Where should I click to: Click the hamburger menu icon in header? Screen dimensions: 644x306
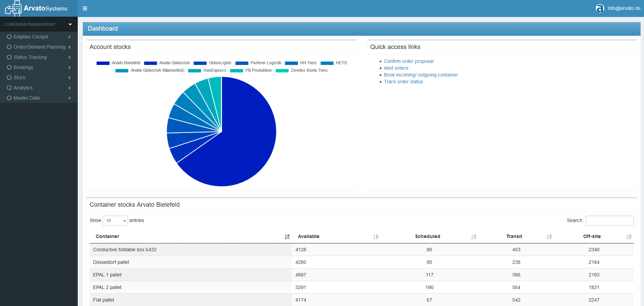tap(85, 8)
